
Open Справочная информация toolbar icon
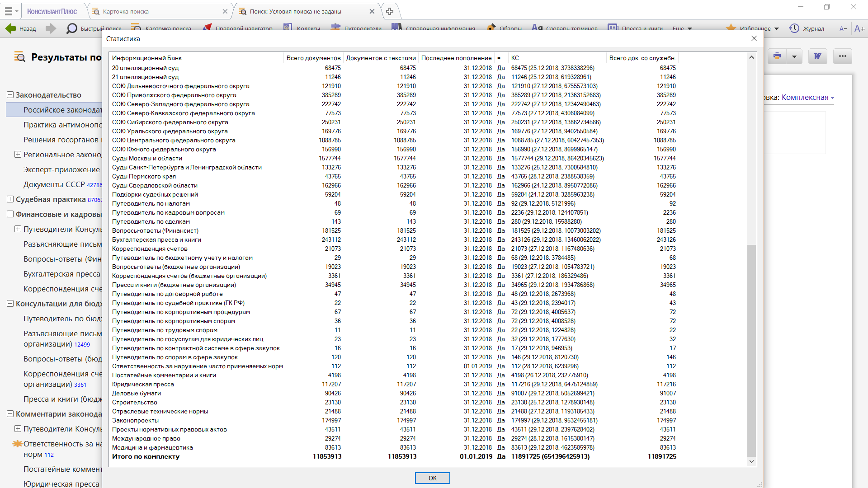click(x=396, y=28)
